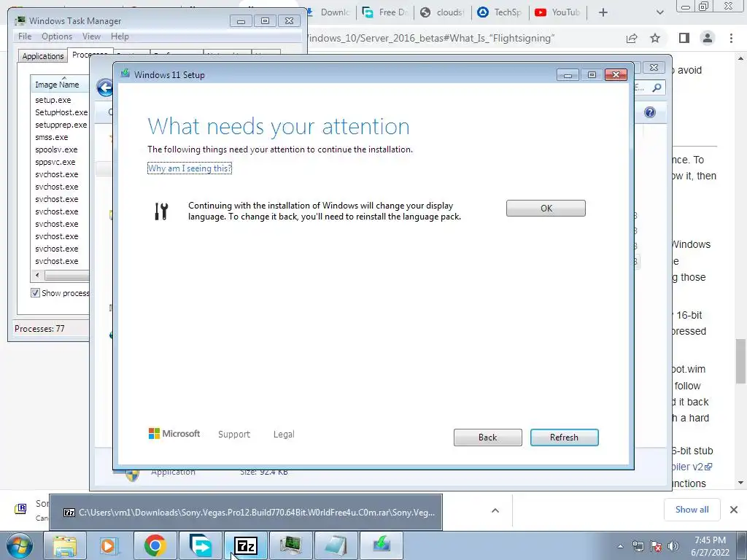Click left arrow of process list scrollbar
The height and width of the screenshot is (560, 747).
37,275
